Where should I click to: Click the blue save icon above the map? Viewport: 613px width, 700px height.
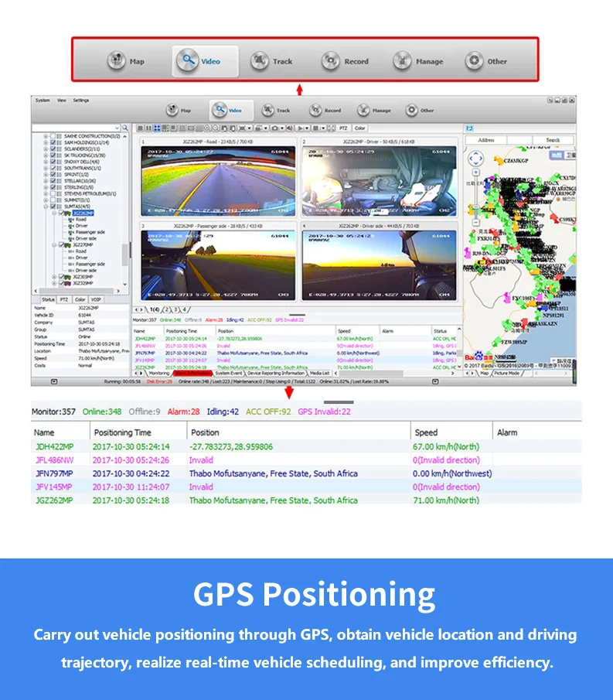469,128
